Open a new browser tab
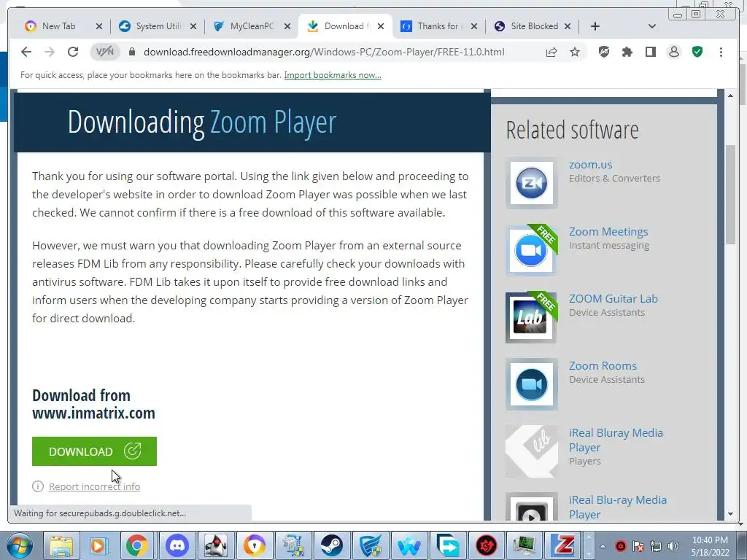The width and height of the screenshot is (747, 560). (595, 26)
